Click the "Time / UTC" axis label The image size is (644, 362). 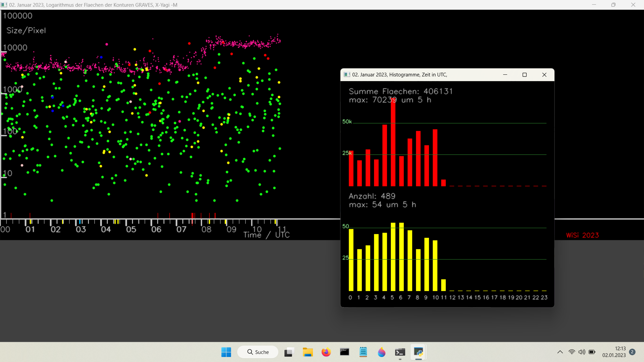266,235
